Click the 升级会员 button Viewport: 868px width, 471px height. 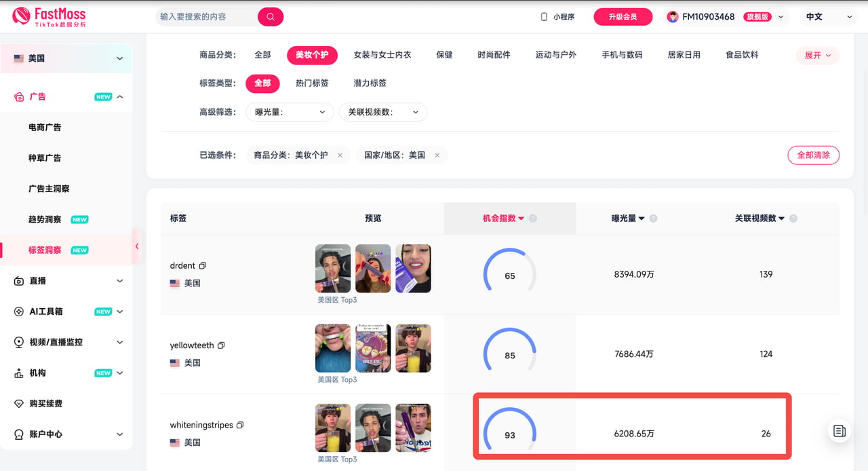[623, 16]
